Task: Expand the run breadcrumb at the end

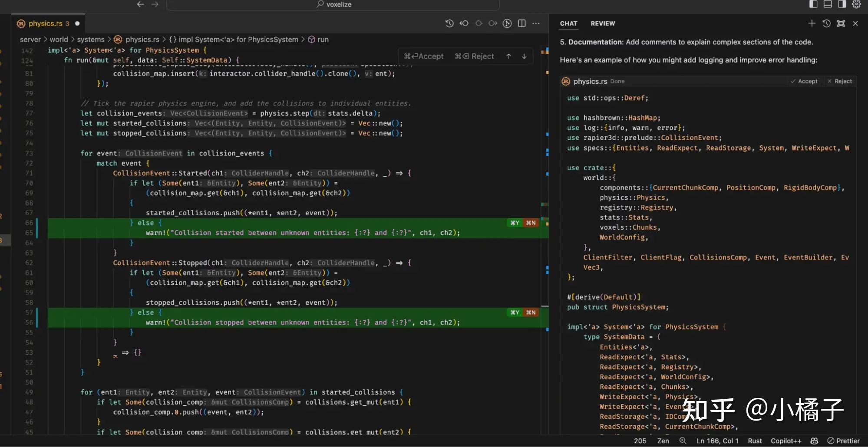Action: [x=323, y=39]
